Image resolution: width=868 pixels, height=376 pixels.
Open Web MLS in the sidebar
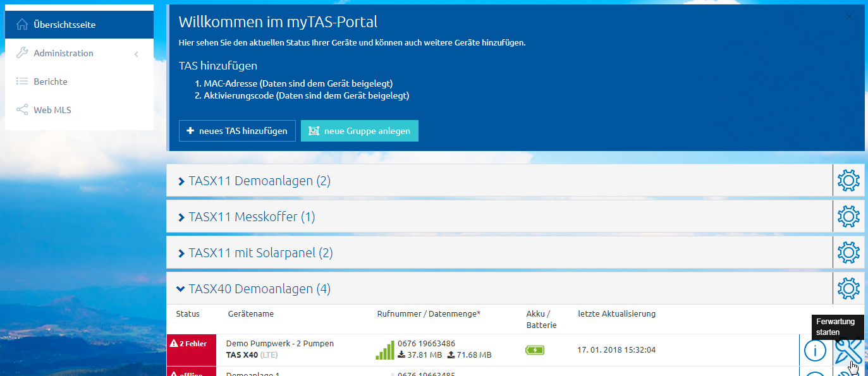(79, 110)
